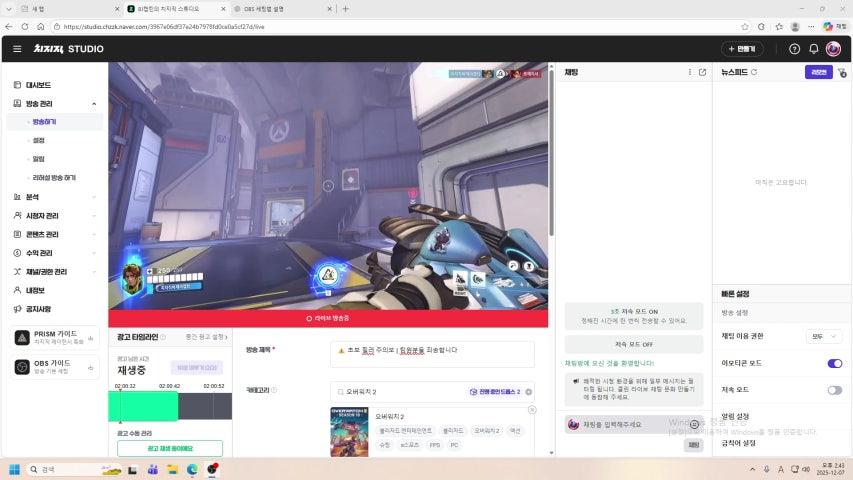The height and width of the screenshot is (480, 853).
Task: Expand the 콘텐츠 관리 sidebar section
Action: coord(94,234)
